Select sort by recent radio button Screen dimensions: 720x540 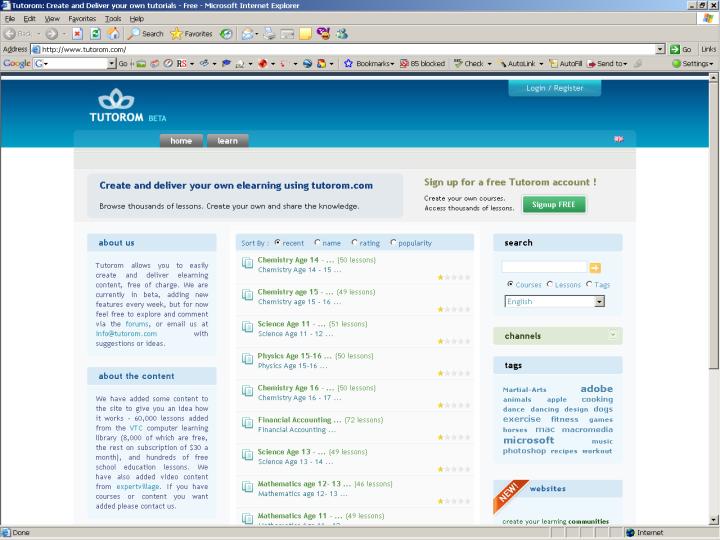click(277, 242)
